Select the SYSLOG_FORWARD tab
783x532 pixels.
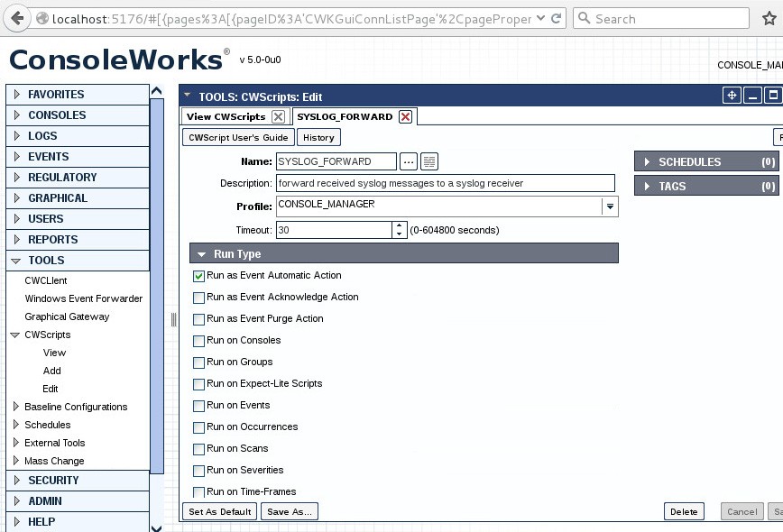click(345, 117)
